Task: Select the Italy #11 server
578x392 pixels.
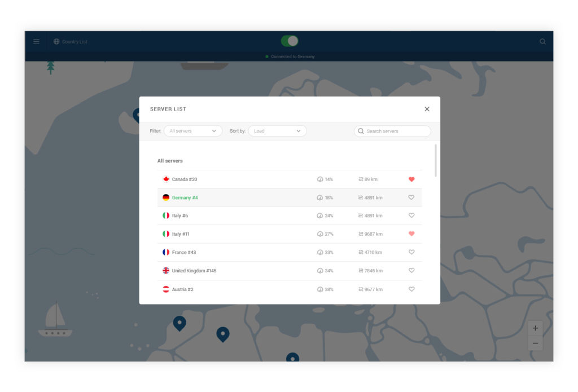Action: coord(290,234)
